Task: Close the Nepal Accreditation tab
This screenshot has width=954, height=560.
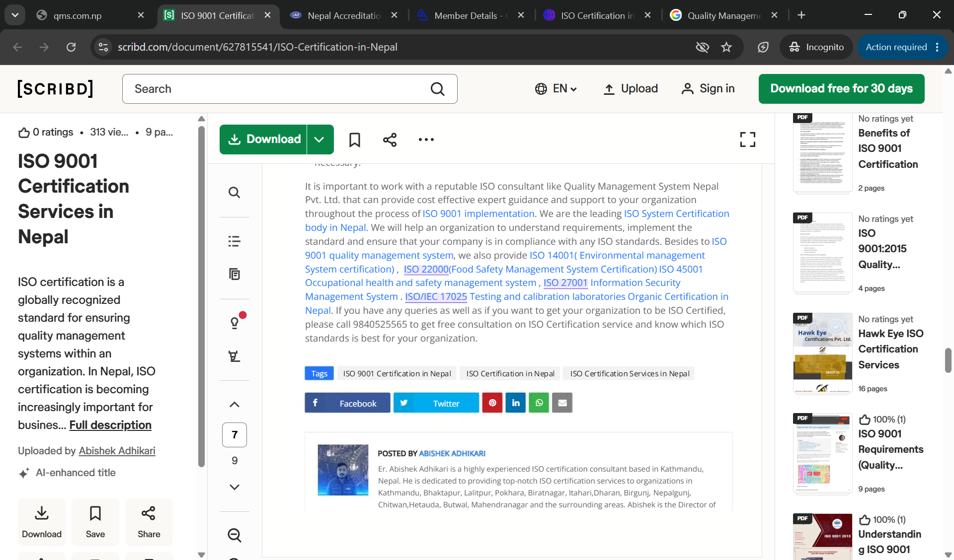Action: click(395, 15)
